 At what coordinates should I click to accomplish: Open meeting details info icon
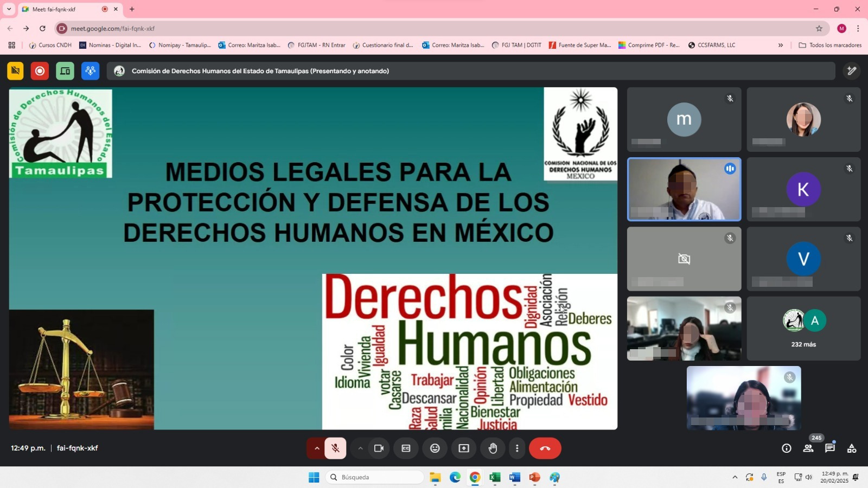787,448
